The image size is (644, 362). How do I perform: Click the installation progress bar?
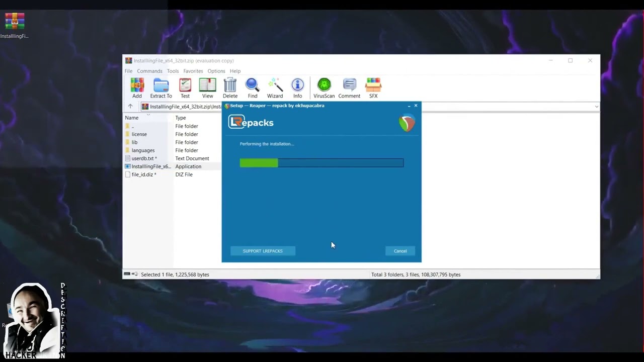(321, 163)
